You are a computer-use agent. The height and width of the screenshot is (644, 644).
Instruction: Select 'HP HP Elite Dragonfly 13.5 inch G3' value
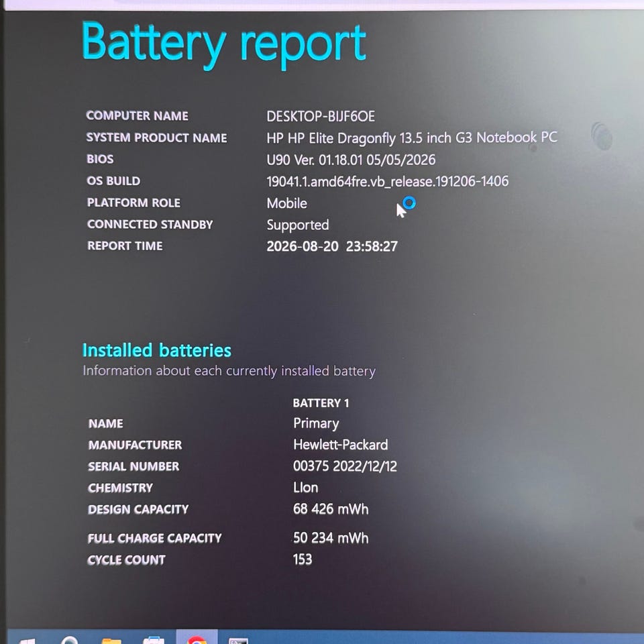tap(411, 138)
